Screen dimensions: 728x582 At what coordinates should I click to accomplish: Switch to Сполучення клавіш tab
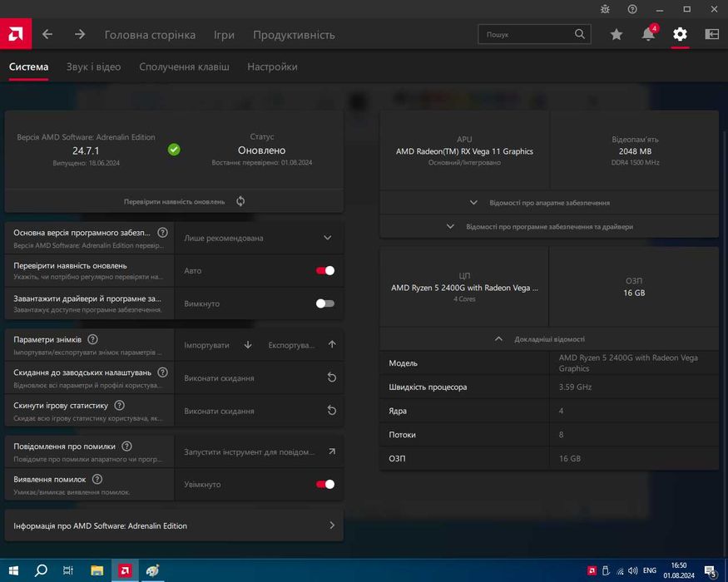[185, 67]
